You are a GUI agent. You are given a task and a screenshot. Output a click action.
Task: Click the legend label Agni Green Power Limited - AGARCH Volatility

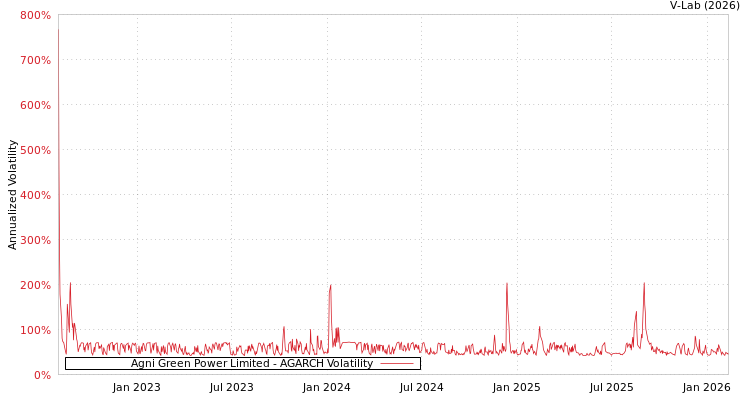pos(252,363)
